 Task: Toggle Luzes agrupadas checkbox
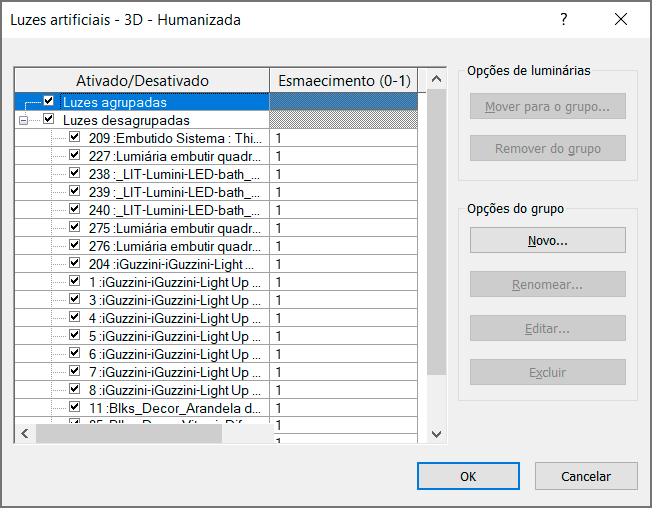click(49, 101)
